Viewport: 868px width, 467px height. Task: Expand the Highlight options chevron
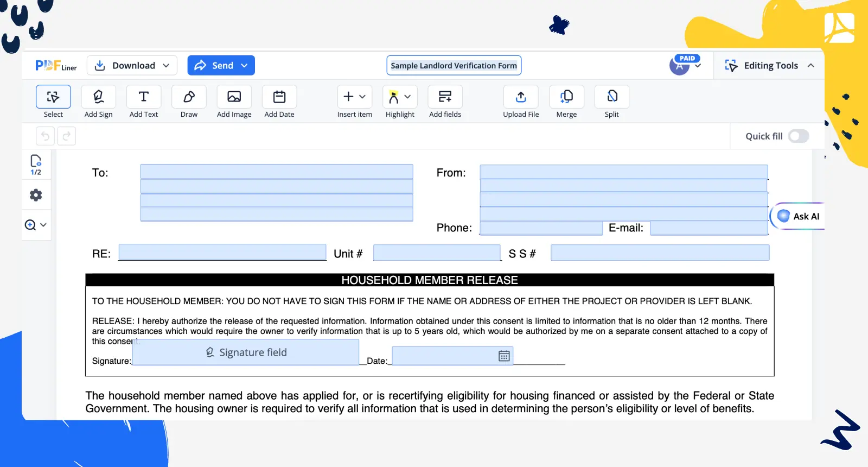[407, 97]
